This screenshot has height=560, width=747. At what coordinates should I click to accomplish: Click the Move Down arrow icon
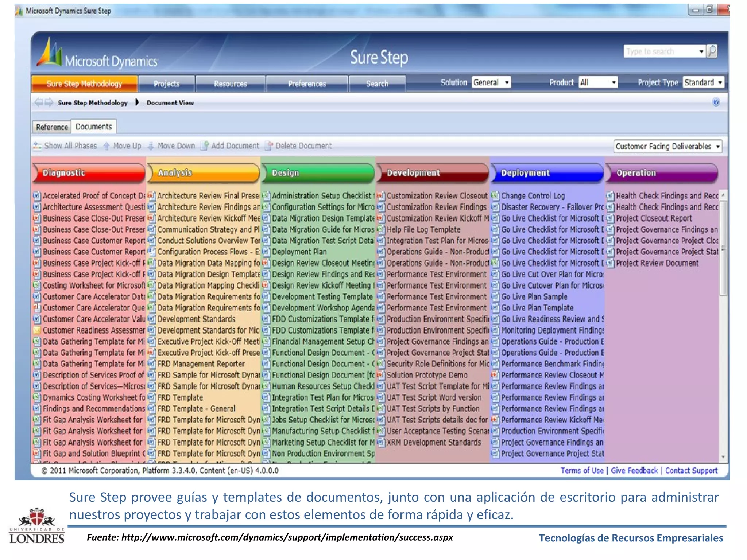click(151, 146)
